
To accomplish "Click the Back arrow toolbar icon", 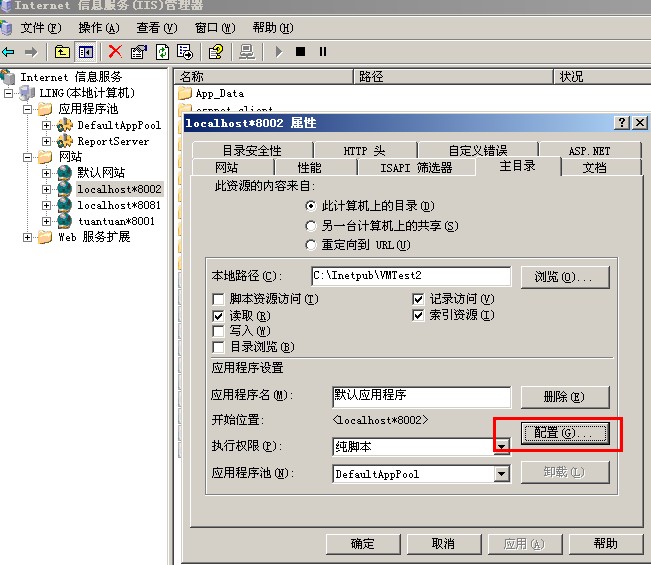I will [8, 52].
